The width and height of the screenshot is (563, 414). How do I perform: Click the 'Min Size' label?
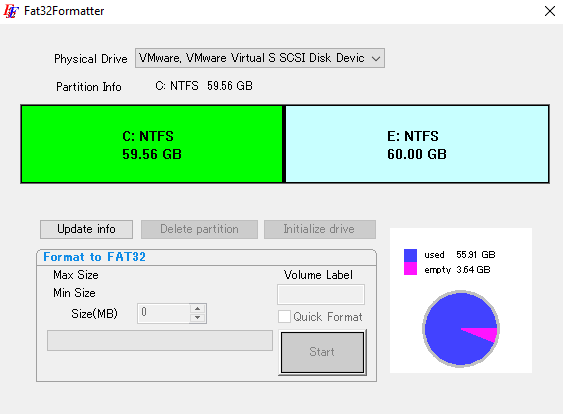(74, 293)
